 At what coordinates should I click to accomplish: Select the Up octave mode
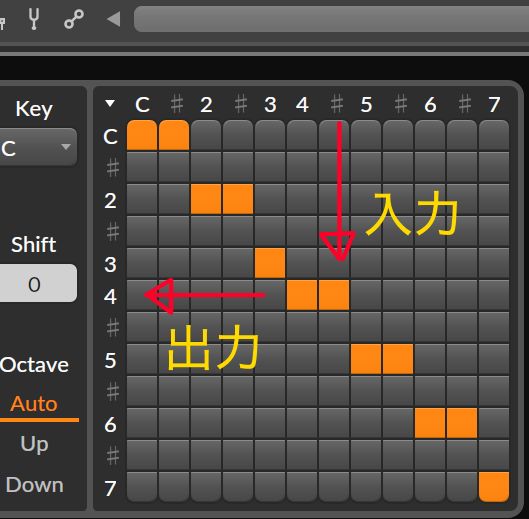(x=34, y=444)
